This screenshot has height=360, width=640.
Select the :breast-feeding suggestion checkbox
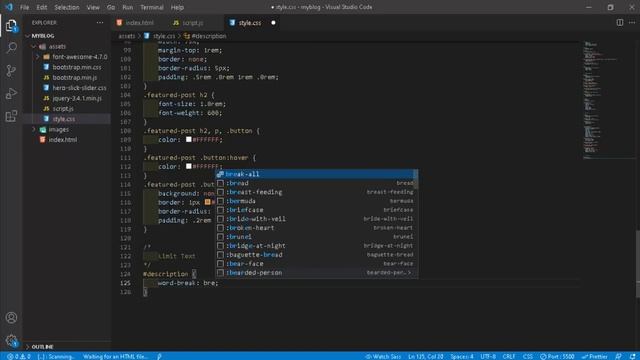pos(220,192)
